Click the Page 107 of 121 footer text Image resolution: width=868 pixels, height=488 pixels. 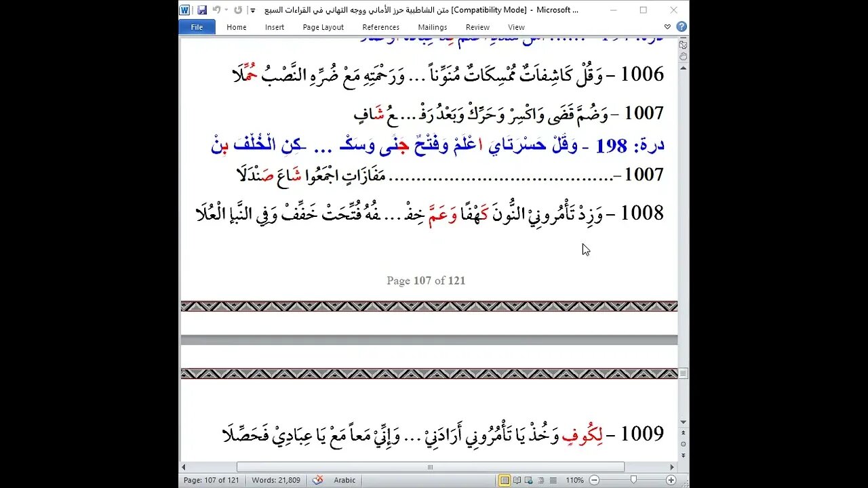coord(426,281)
